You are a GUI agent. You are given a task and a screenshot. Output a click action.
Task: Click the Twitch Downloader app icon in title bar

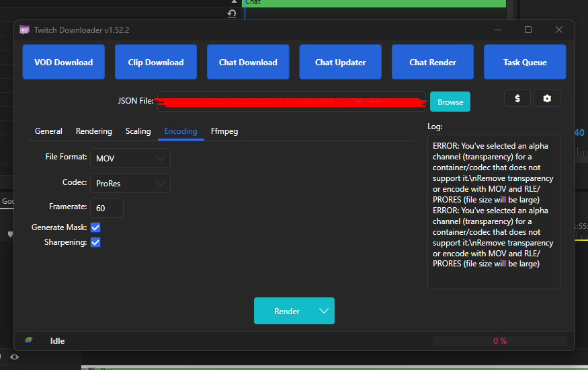click(24, 30)
